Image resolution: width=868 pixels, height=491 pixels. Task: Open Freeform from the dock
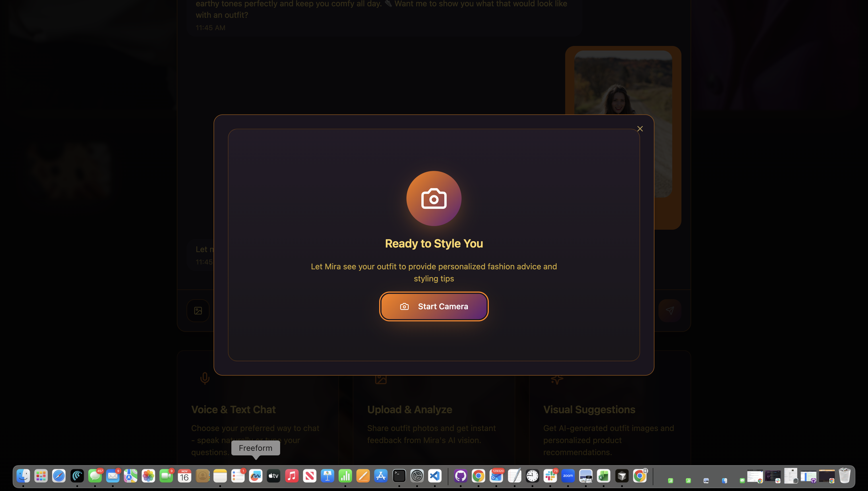pyautogui.click(x=256, y=476)
